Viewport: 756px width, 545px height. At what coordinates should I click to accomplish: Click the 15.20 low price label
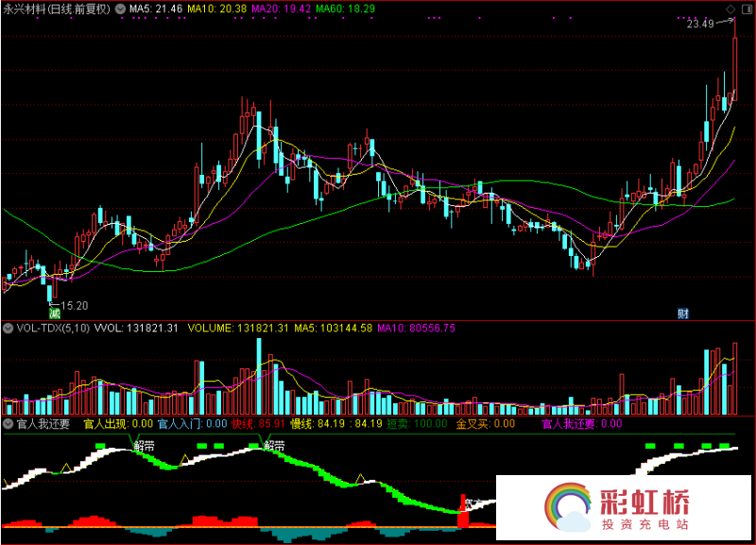(74, 305)
